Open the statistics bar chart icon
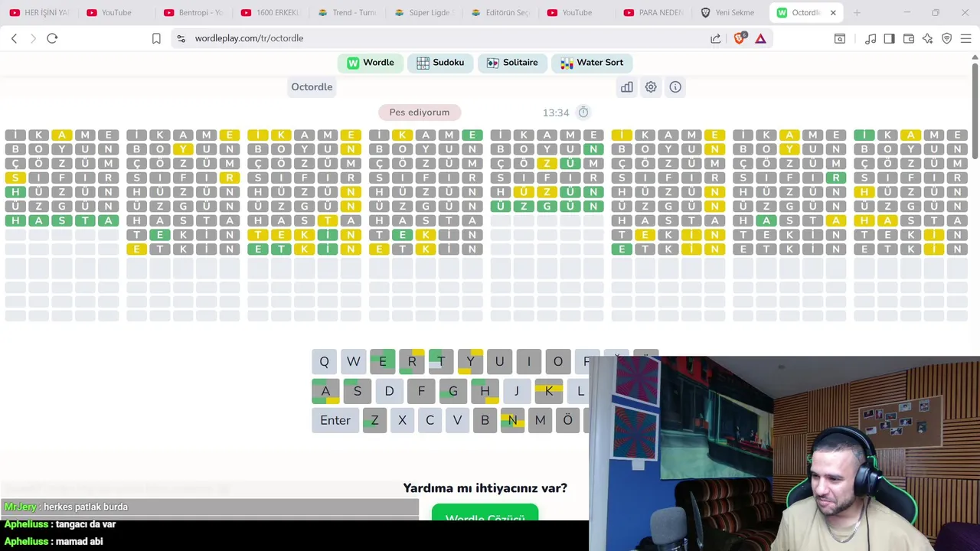980x551 pixels. (x=627, y=87)
